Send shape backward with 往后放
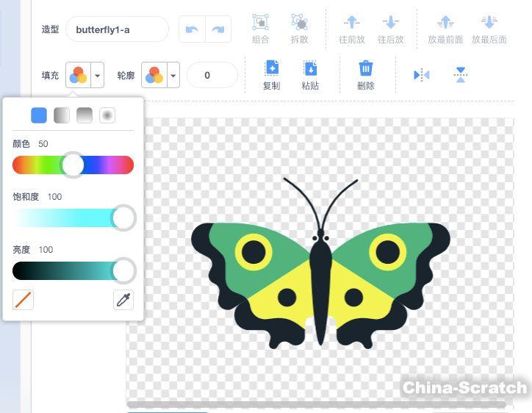The image size is (532, 413). pos(390,22)
